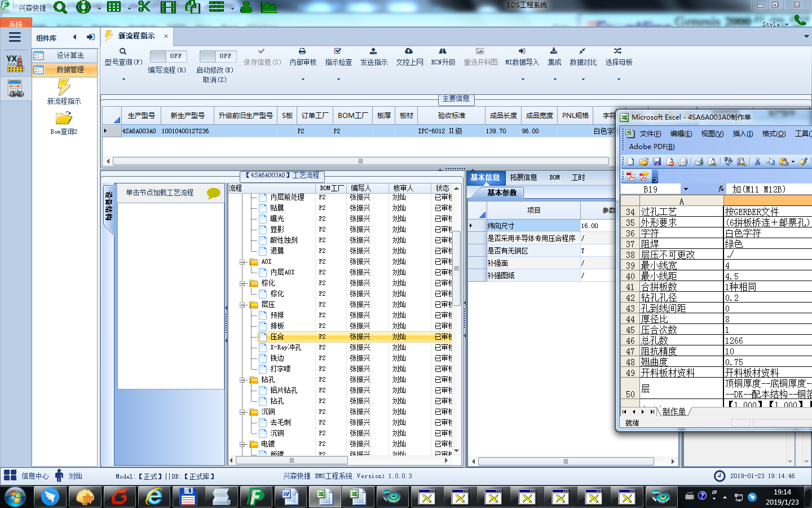Click 集成 download icon
Screen dimensions: 812x508
554,51
